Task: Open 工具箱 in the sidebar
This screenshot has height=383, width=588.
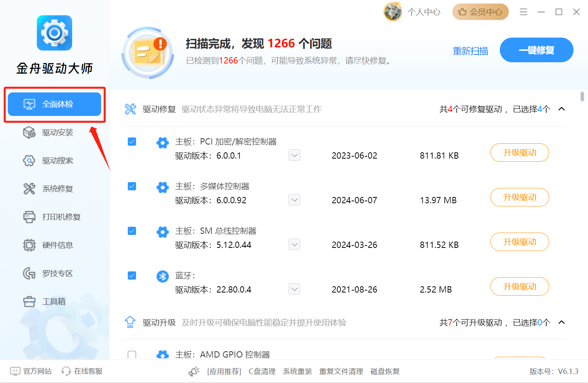Action: point(54,302)
